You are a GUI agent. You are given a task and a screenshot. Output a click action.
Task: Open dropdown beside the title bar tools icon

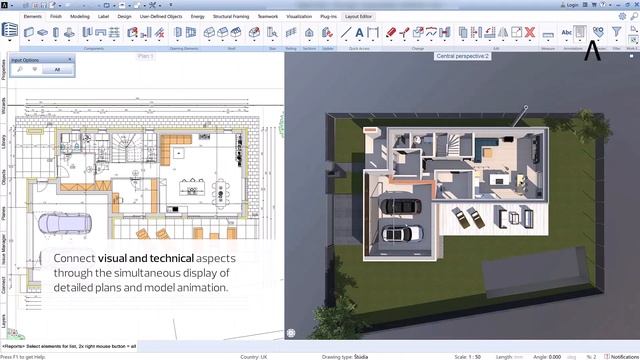[160, 5]
